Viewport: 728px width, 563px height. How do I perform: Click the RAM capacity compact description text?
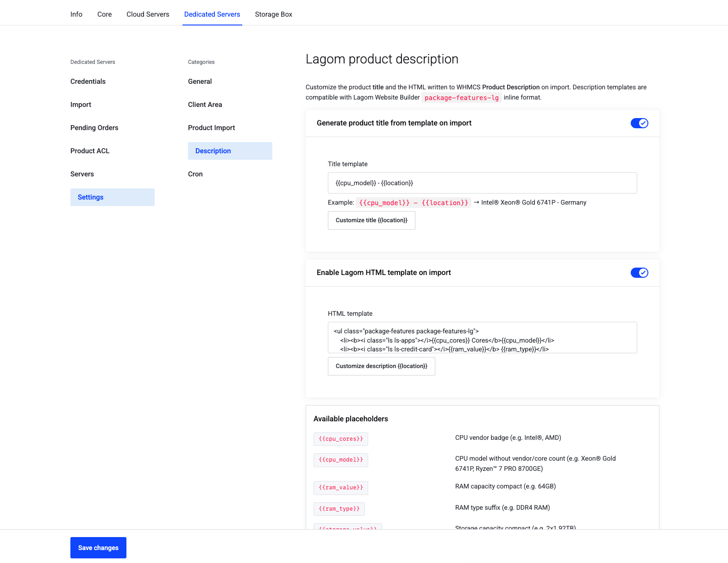[x=505, y=486]
